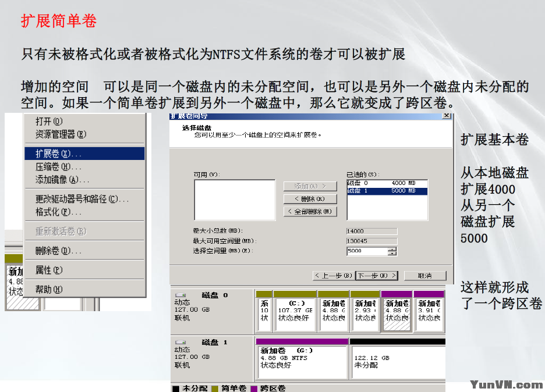This screenshot has width=545, height=392.
Task: Click the olive 简单卷 legend swatch
Action: coord(215,389)
